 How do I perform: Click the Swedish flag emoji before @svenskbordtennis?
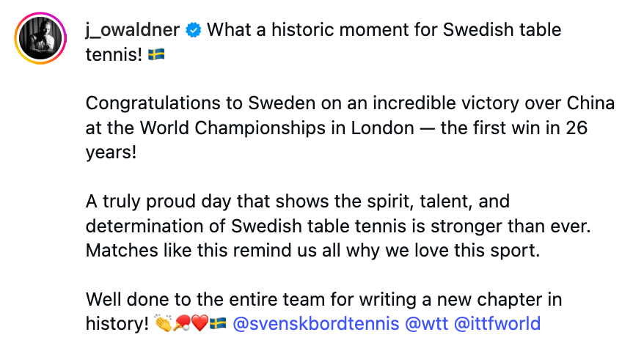pyautogui.click(x=218, y=323)
